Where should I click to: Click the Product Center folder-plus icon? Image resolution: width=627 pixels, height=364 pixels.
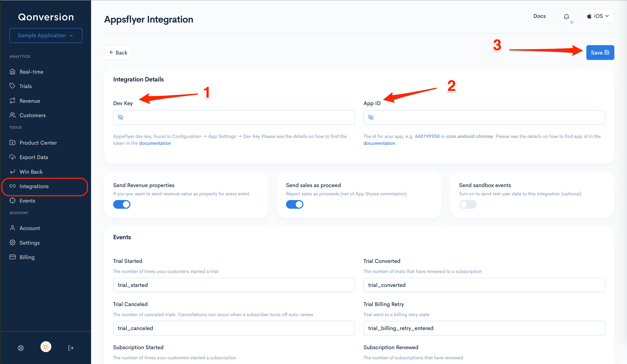point(12,142)
